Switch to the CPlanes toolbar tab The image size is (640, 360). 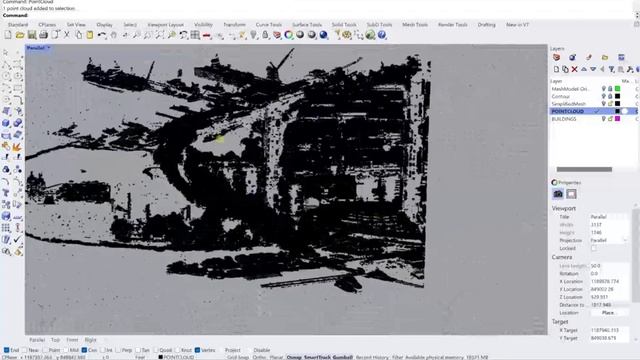click(x=47, y=25)
